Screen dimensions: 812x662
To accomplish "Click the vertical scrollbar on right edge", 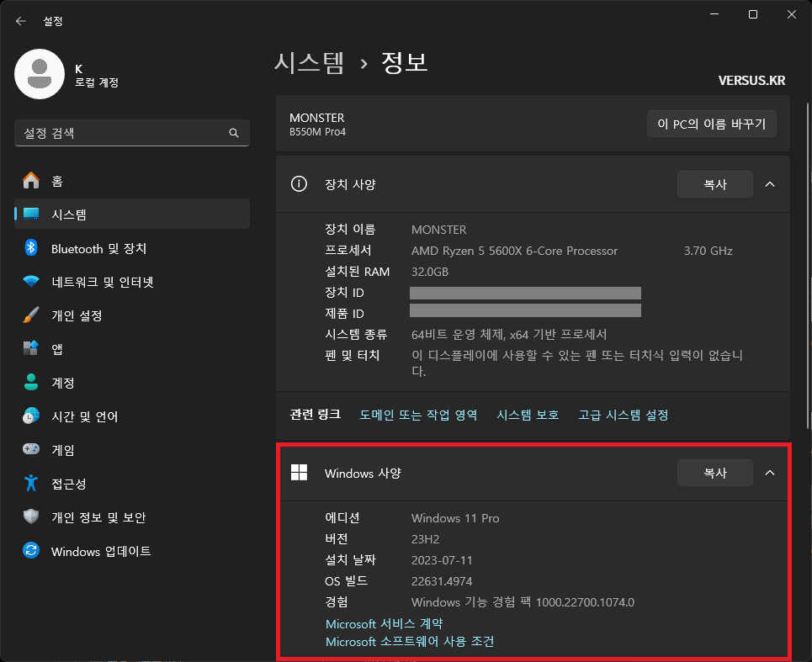I will pos(809,266).
